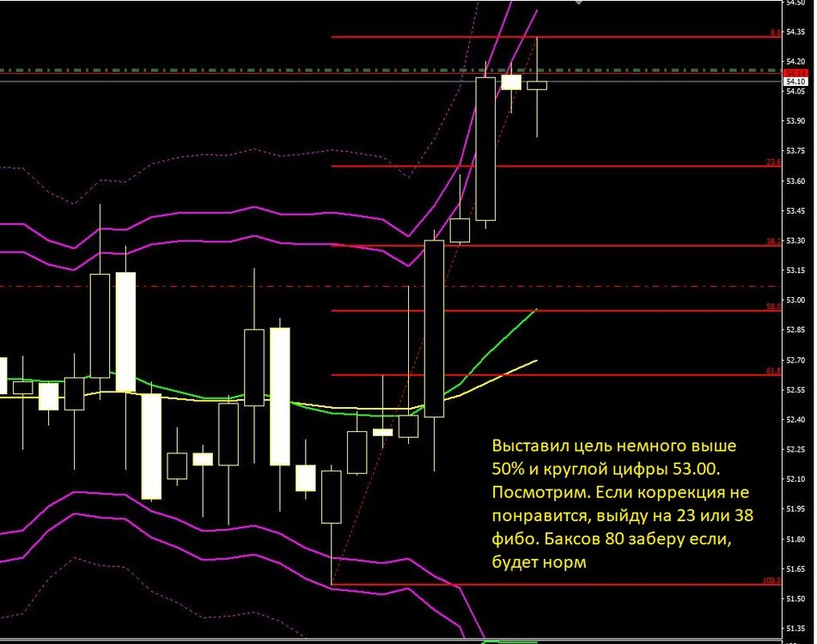Click the 100.0 Fibonacci level label

pyautogui.click(x=772, y=580)
